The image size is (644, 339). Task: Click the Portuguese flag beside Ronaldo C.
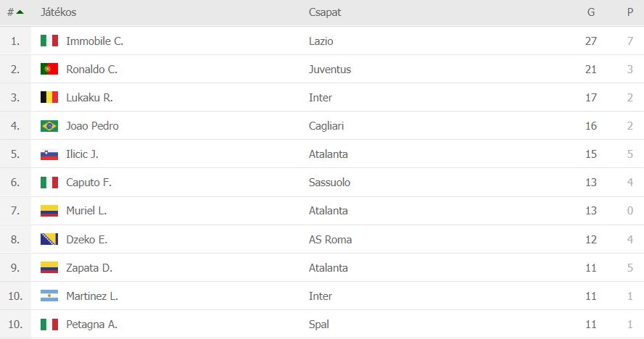[x=49, y=70]
